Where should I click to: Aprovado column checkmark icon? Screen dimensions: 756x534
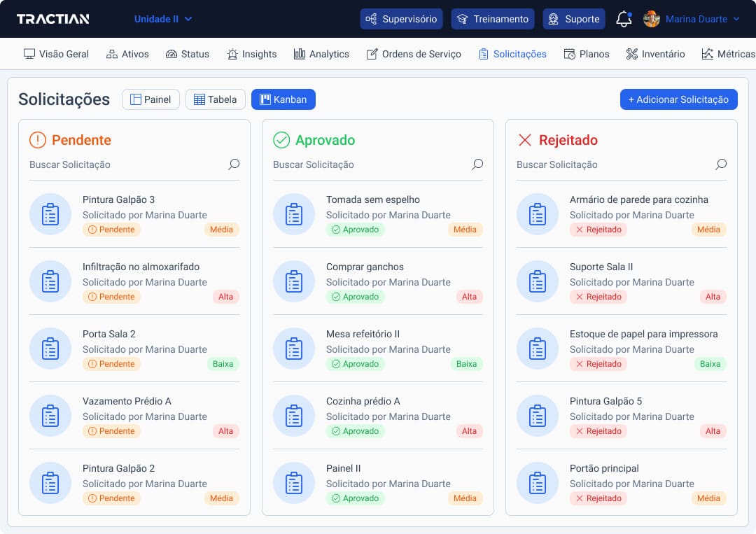tap(281, 140)
